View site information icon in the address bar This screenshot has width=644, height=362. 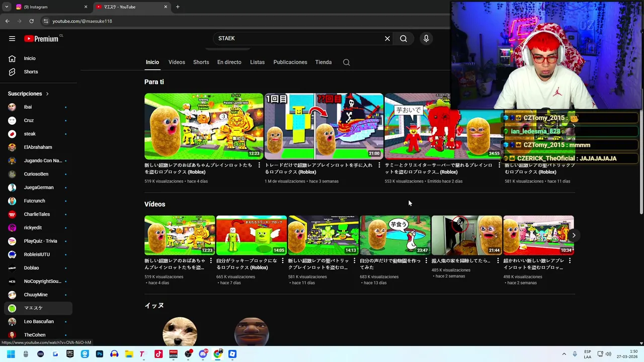(46, 21)
